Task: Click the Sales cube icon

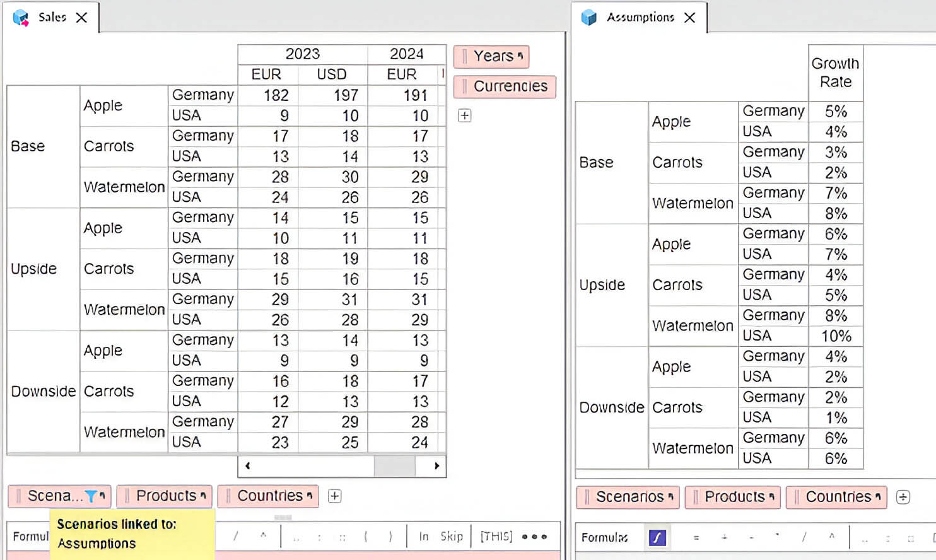Action: [21, 18]
